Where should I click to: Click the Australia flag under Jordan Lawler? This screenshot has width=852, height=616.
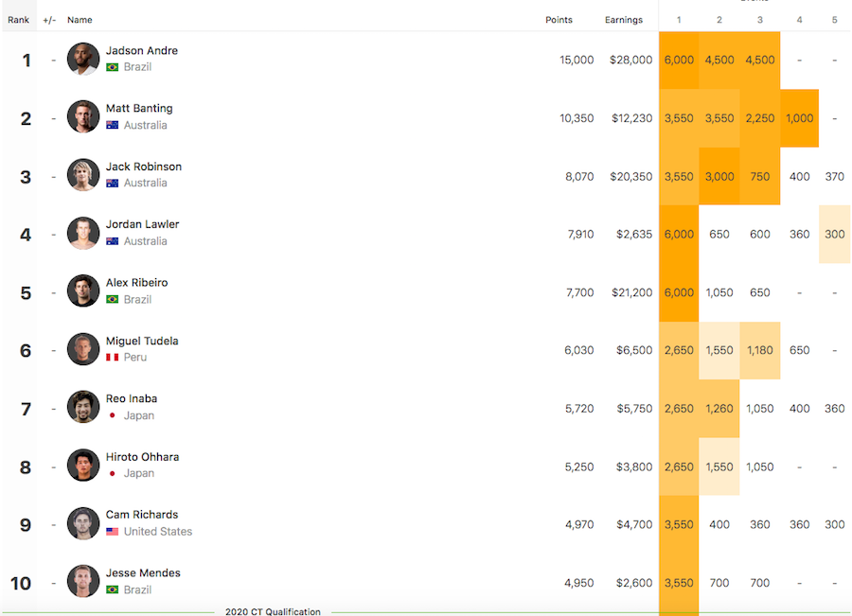click(113, 241)
